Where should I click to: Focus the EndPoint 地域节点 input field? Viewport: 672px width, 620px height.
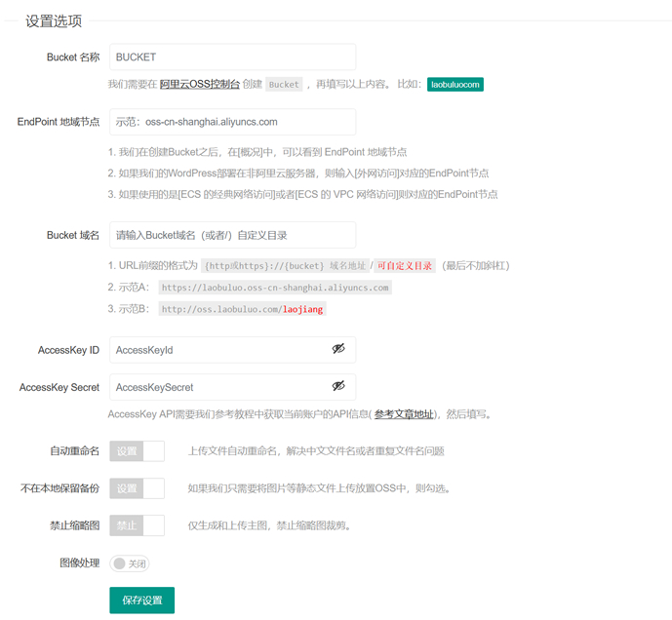pyautogui.click(x=232, y=122)
